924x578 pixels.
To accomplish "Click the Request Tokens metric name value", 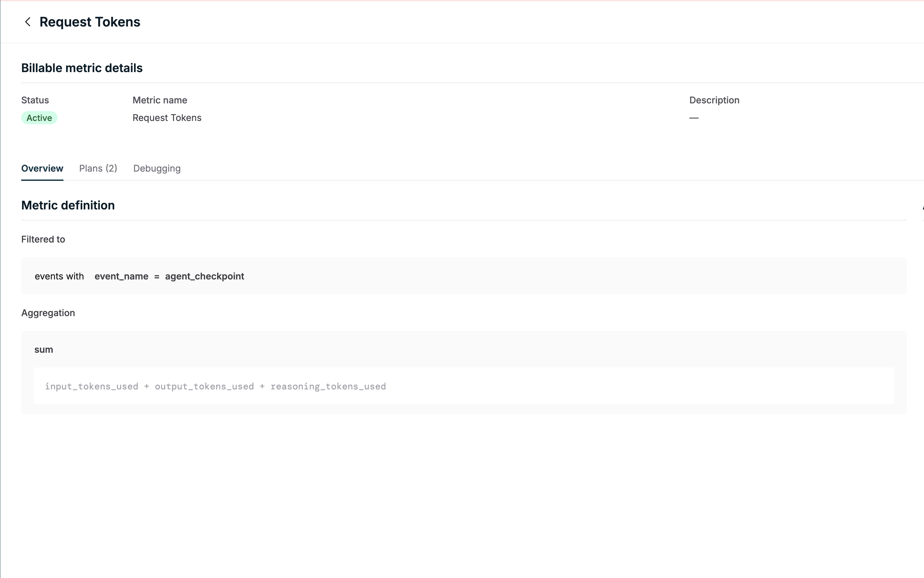I will [167, 118].
